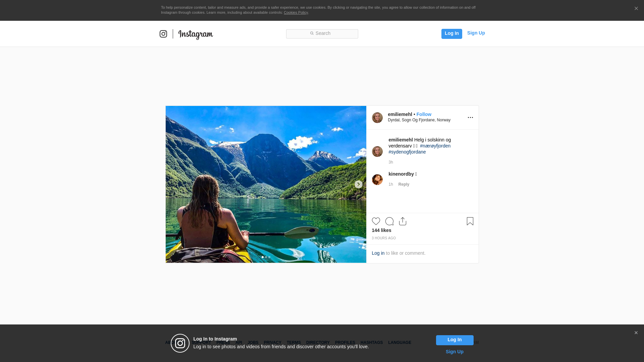Share the post via share icon

click(403, 221)
